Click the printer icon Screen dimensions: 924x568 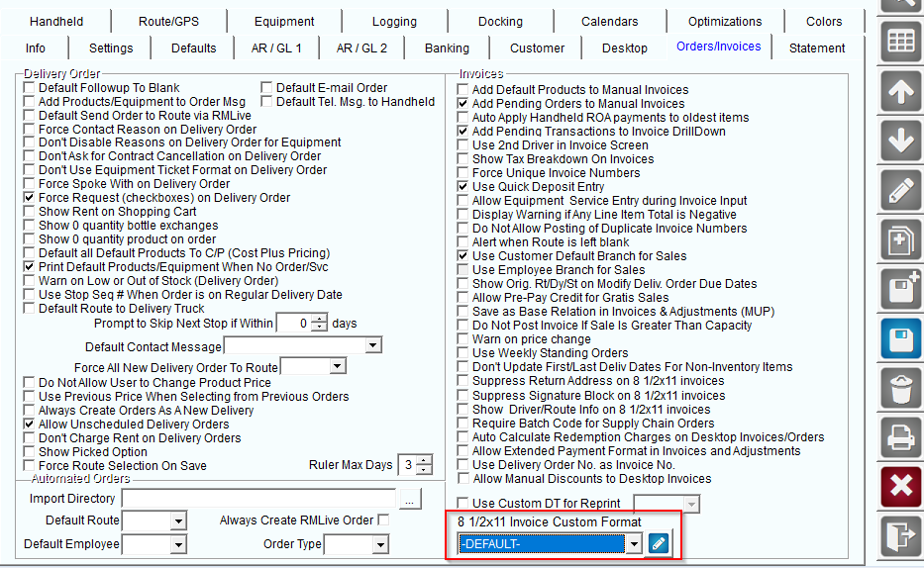[x=901, y=438]
